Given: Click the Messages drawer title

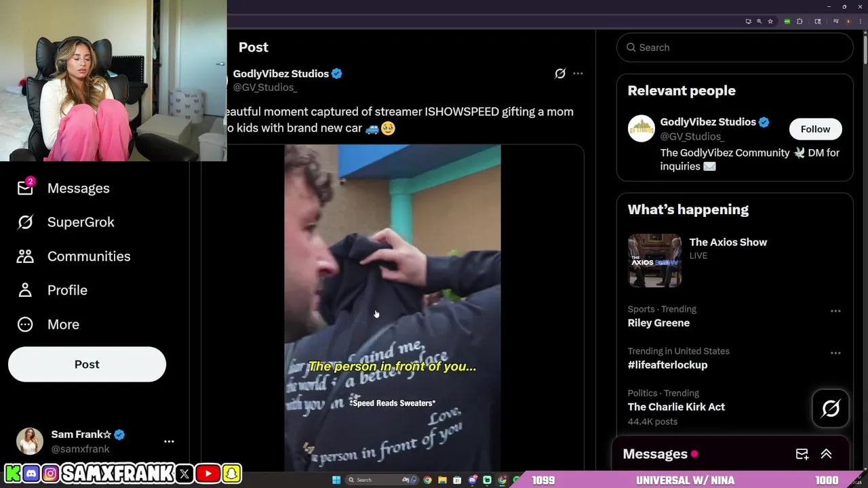Looking at the screenshot, I should [x=655, y=454].
